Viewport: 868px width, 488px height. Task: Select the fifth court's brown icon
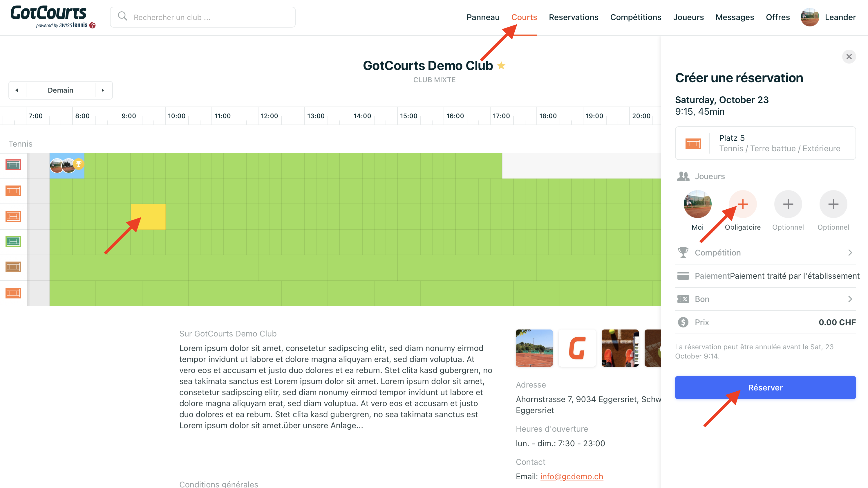click(x=13, y=267)
